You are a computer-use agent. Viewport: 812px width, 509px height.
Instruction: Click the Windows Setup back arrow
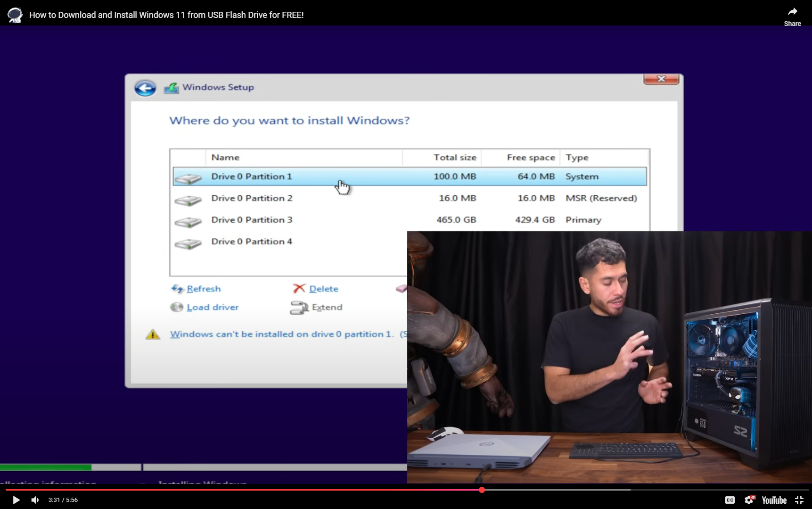145,88
